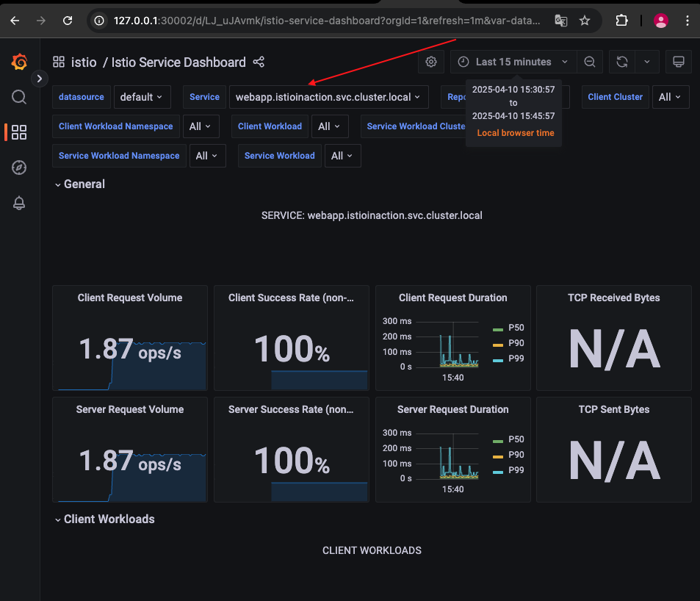The width and height of the screenshot is (700, 601).
Task: Open Server Request Volume panel title menu
Action: [x=130, y=409]
